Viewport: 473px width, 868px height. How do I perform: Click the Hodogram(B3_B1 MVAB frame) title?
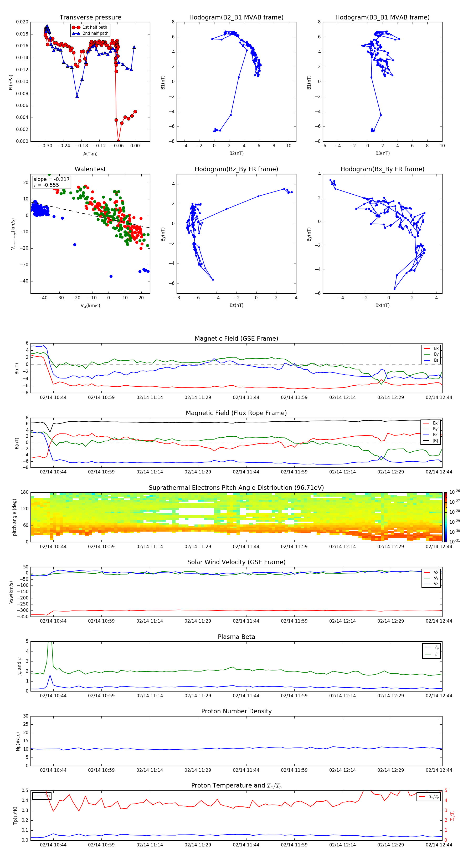click(x=382, y=18)
